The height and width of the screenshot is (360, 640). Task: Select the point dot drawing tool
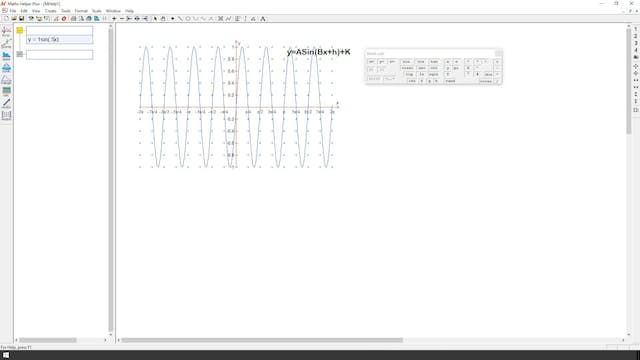173,18
